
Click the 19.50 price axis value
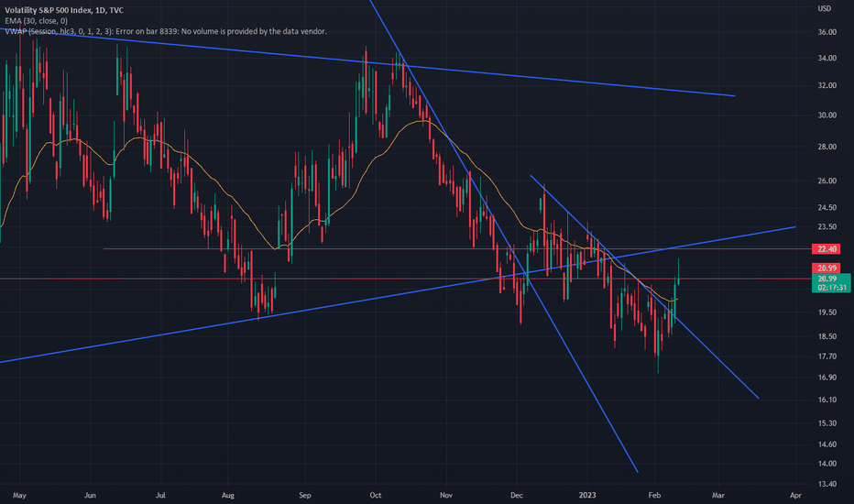click(x=827, y=312)
